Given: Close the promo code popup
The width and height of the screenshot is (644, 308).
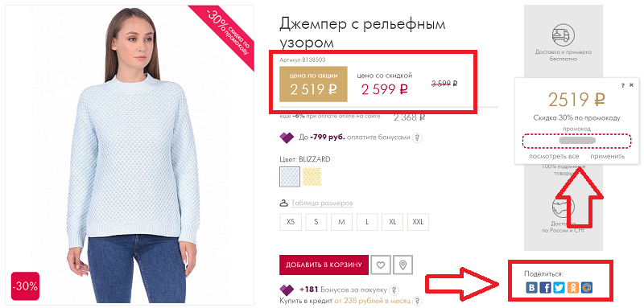Looking at the screenshot, I should tap(631, 85).
